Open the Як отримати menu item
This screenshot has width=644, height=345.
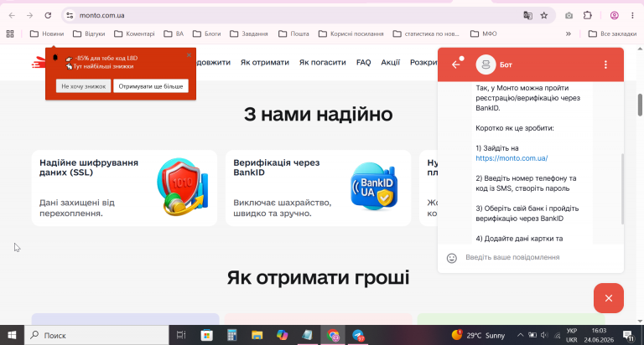click(x=265, y=62)
